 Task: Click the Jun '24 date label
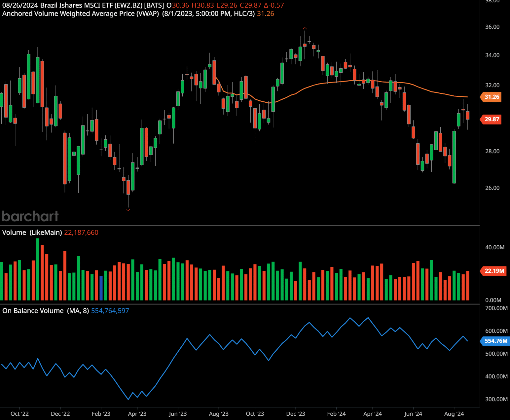coord(413,414)
